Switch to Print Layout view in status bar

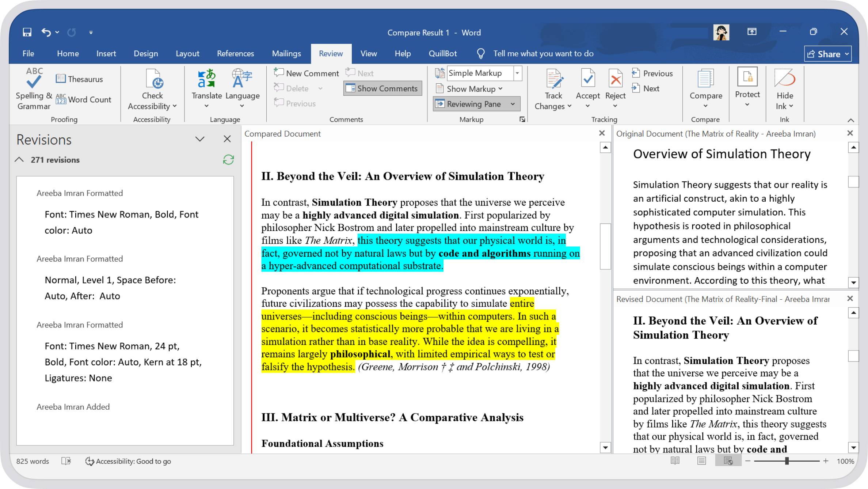(701, 461)
